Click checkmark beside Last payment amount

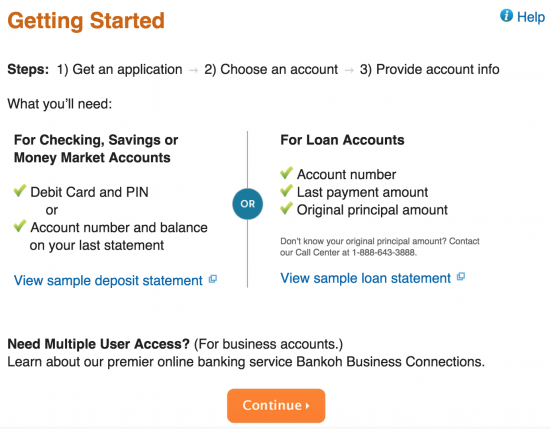287,190
